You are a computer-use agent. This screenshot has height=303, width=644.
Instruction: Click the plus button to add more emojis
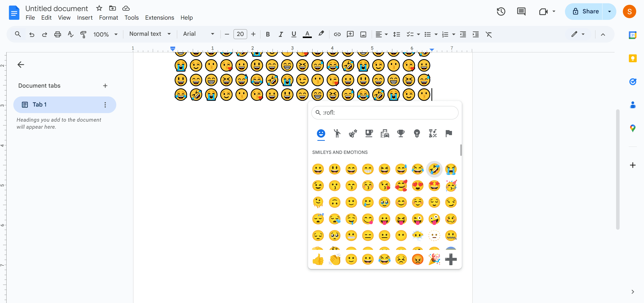[451, 259]
